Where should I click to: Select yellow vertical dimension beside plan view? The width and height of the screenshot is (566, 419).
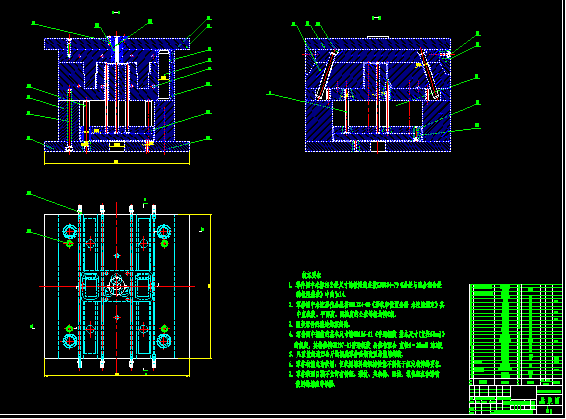pos(209,286)
